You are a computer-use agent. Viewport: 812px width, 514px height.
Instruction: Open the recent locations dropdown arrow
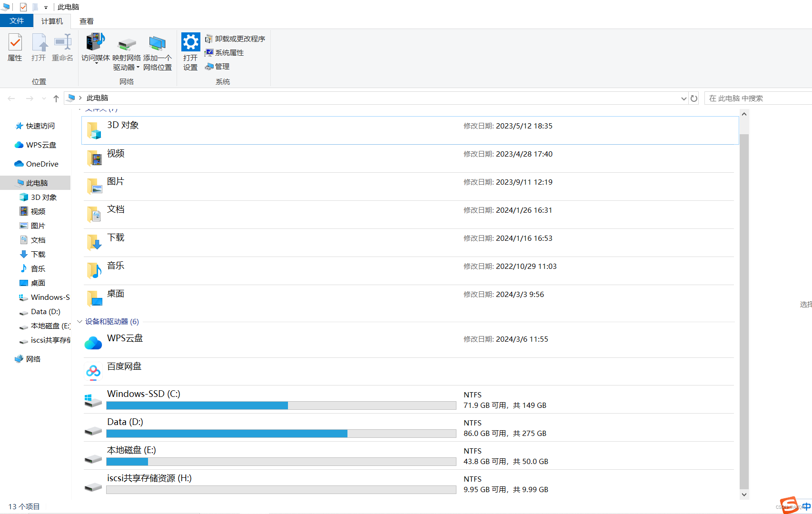coord(44,99)
